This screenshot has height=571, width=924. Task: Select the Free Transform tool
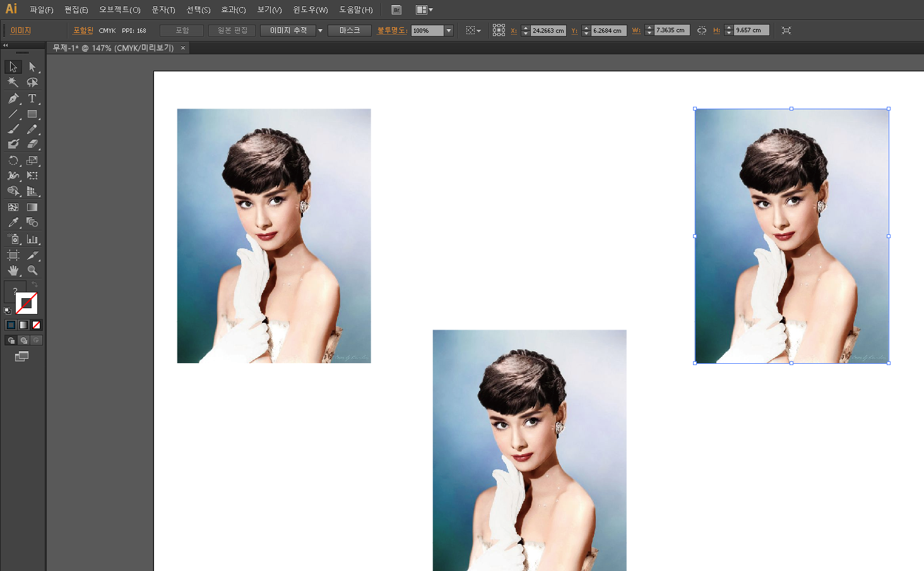[32, 176]
